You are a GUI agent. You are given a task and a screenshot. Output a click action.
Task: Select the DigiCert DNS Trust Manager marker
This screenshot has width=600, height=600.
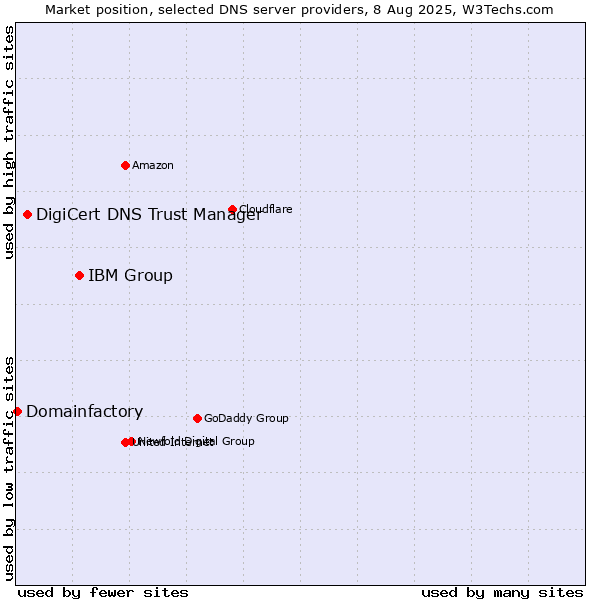click(27, 214)
